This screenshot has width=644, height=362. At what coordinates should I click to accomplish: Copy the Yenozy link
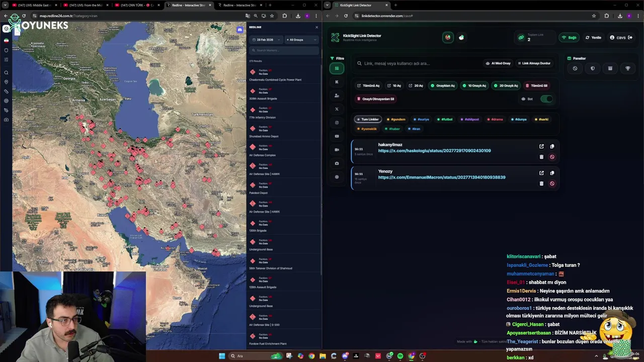(552, 173)
